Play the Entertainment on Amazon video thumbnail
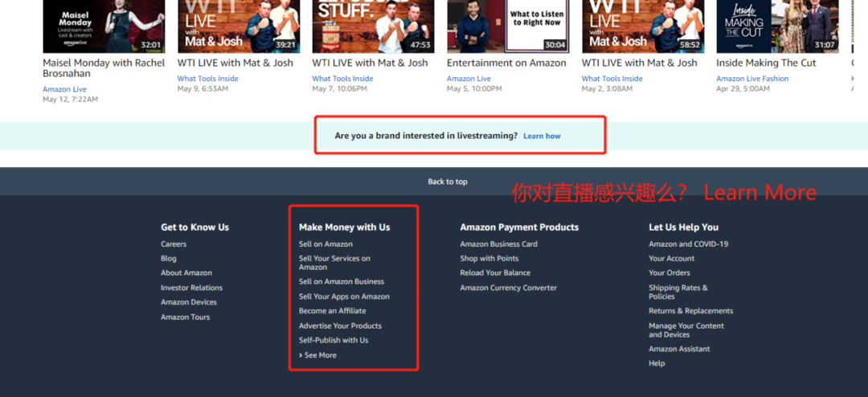868x397 pixels. click(x=508, y=26)
